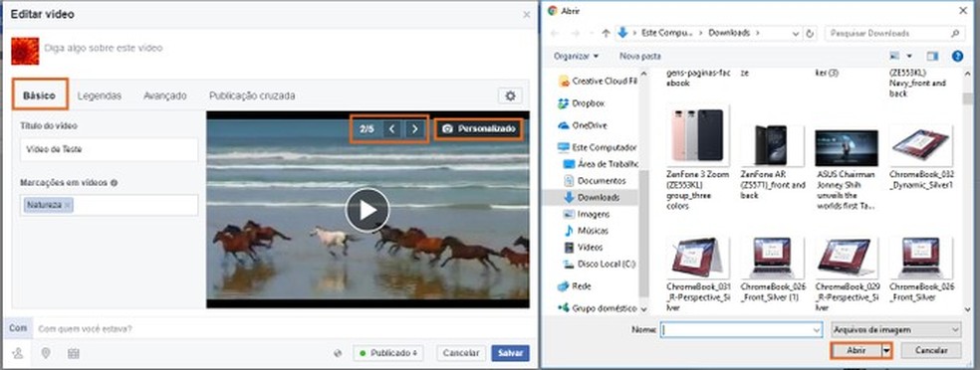The height and width of the screenshot is (370, 980).
Task: Select ChromeBook_031_R-Perspective file
Action: coord(697,275)
